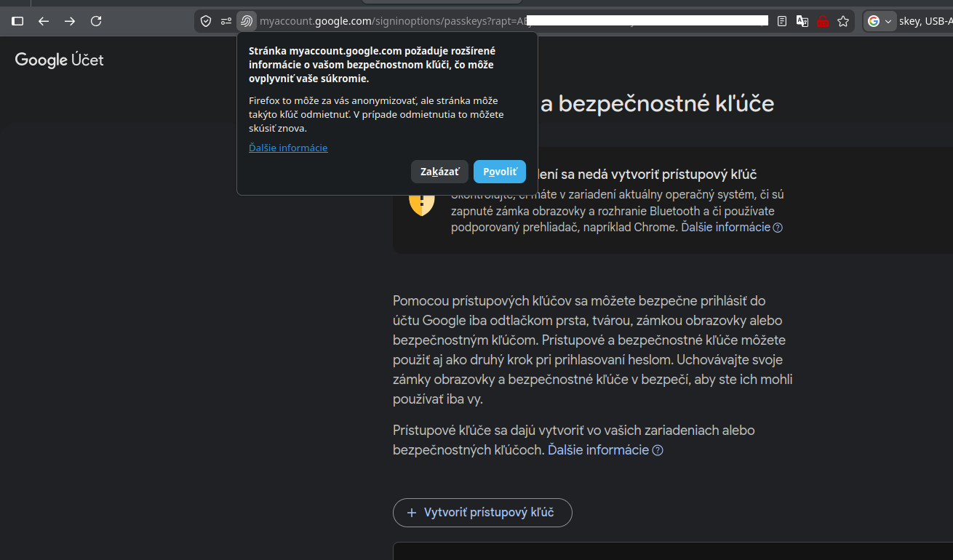Click the passkey fingerprint icon
953x560 pixels.
(247, 21)
